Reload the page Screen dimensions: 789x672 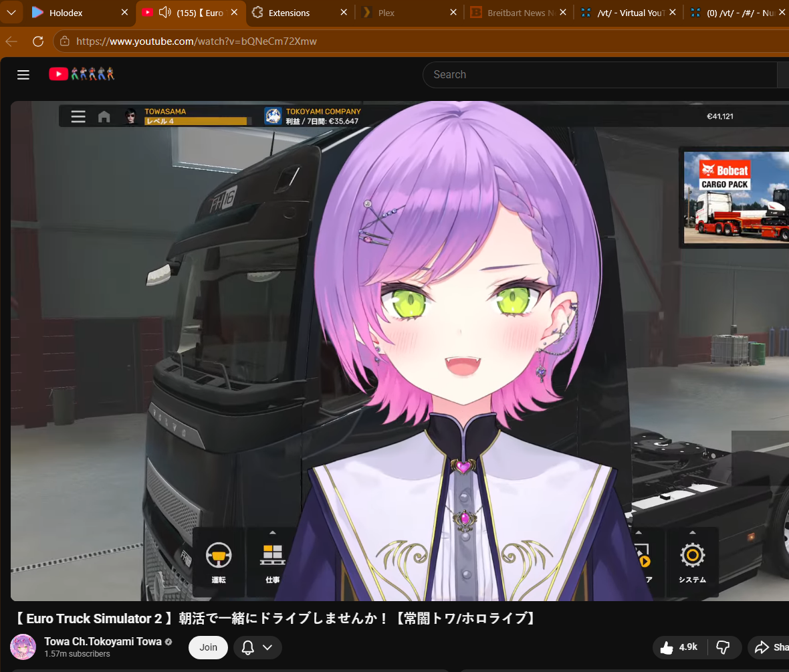coord(38,41)
